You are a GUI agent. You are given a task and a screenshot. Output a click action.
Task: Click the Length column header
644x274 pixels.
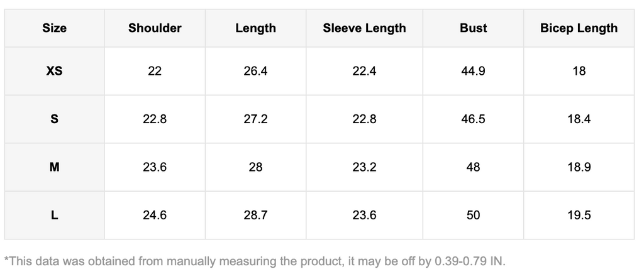(255, 28)
